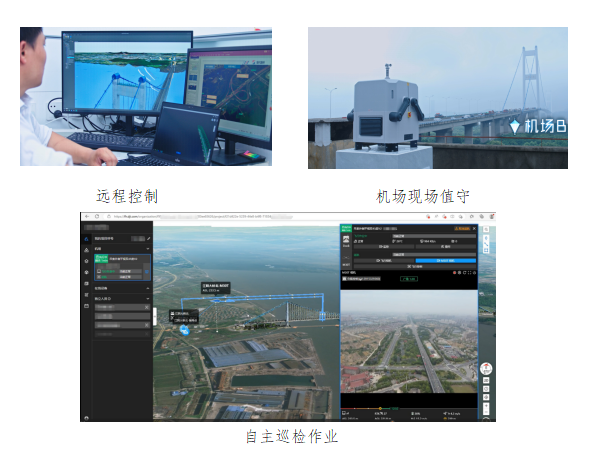Click the fullscreen icon in the video toolbar

(x=469, y=273)
